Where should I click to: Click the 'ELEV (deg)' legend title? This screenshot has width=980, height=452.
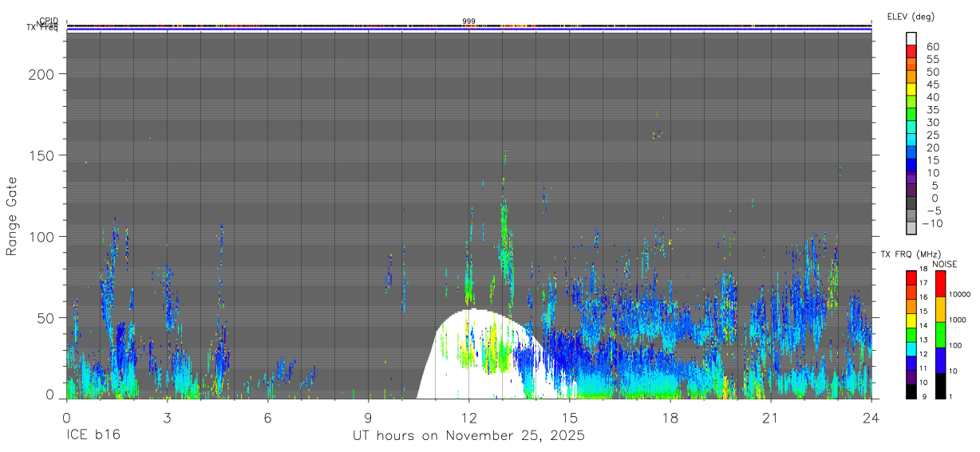(911, 17)
